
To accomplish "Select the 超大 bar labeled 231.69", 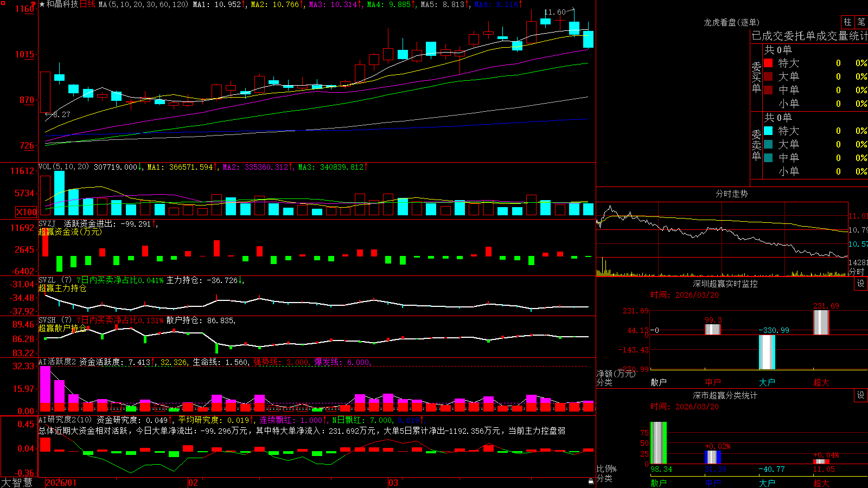I will (821, 322).
